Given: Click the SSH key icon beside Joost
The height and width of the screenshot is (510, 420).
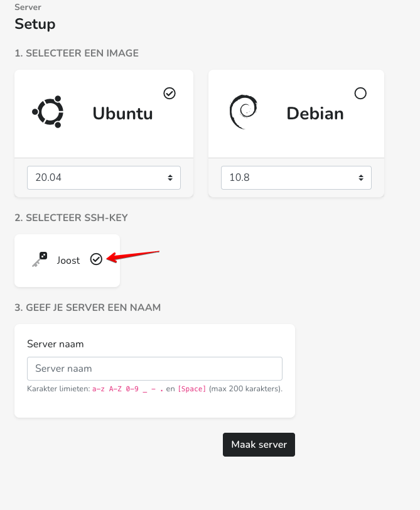Looking at the screenshot, I should tap(40, 259).
